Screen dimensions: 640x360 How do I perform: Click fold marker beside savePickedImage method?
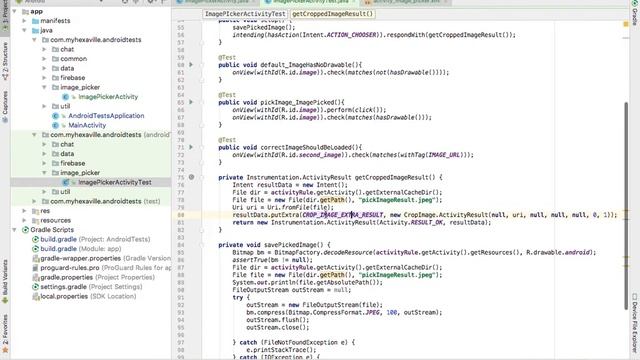point(202,245)
